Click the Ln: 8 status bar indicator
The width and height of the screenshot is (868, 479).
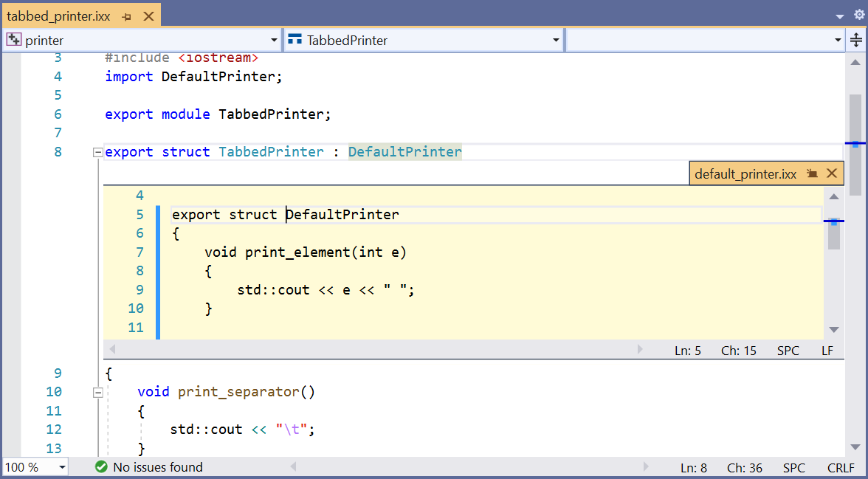[694, 466]
